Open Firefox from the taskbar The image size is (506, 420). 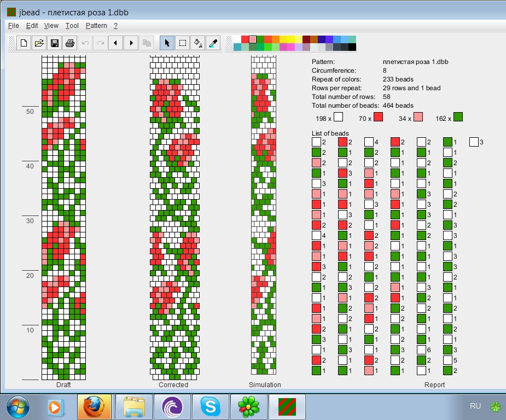click(x=94, y=407)
